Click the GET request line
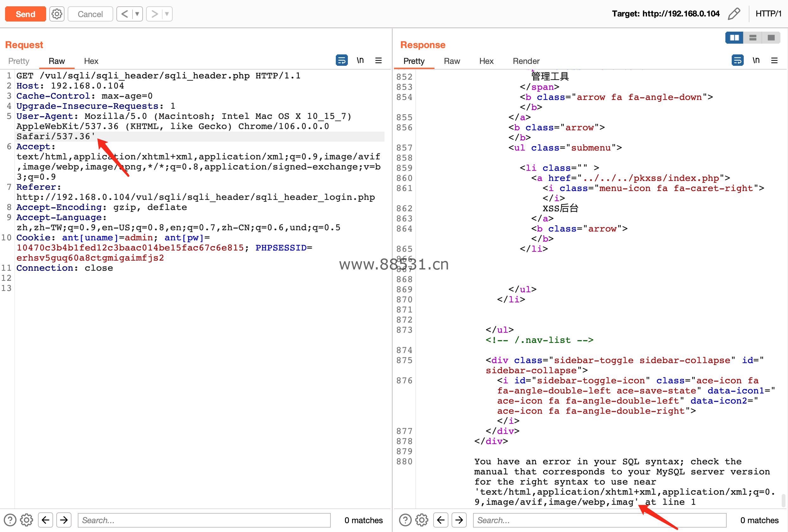This screenshot has height=532, width=788. click(x=158, y=76)
